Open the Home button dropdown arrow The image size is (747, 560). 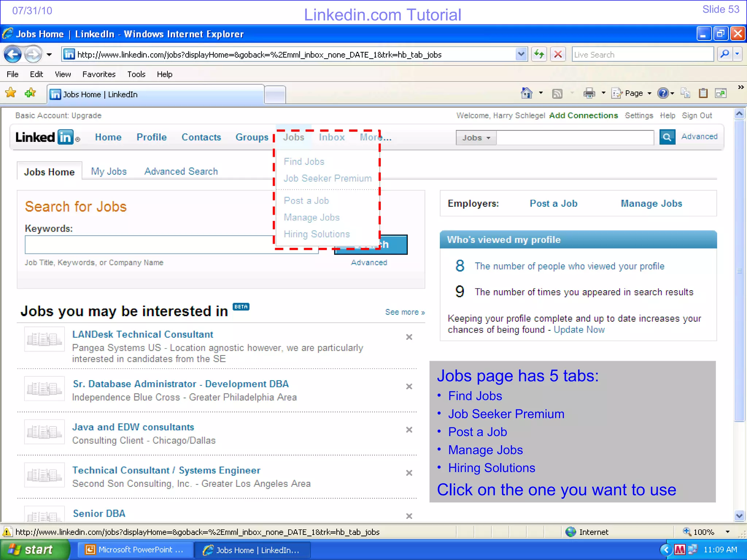541,93
